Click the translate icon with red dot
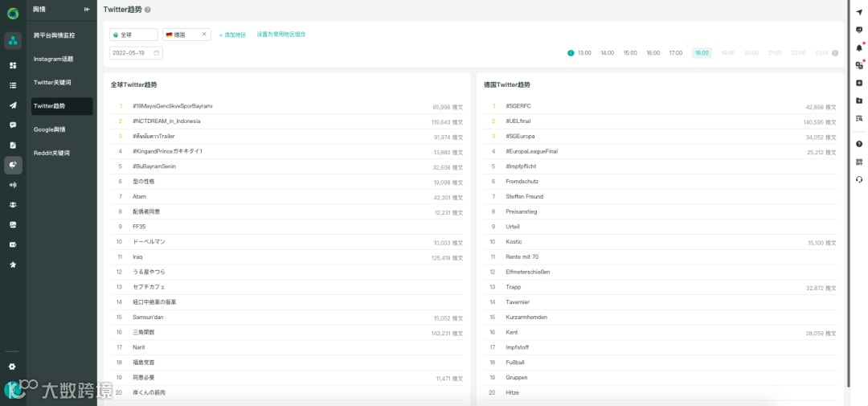This screenshot has width=868, height=406. click(859, 65)
